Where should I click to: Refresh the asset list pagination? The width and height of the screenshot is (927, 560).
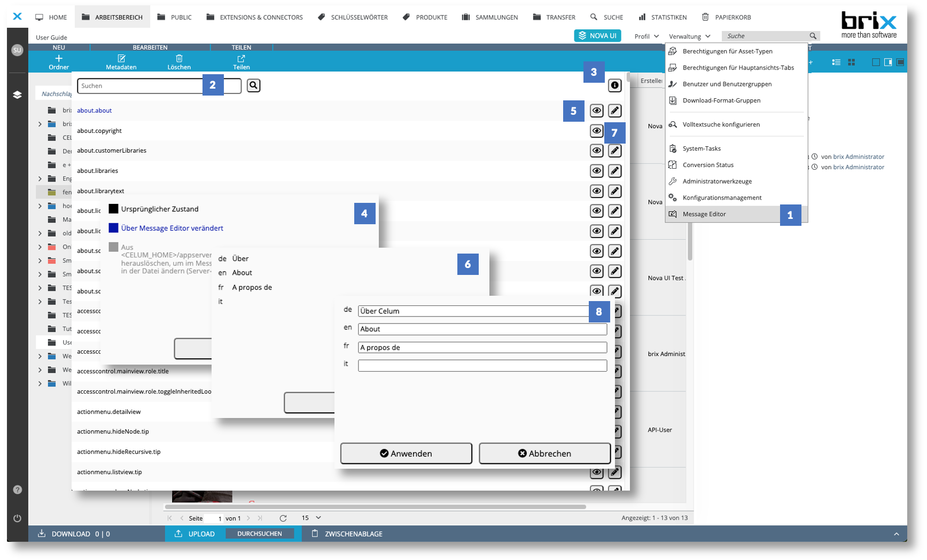[x=283, y=518]
